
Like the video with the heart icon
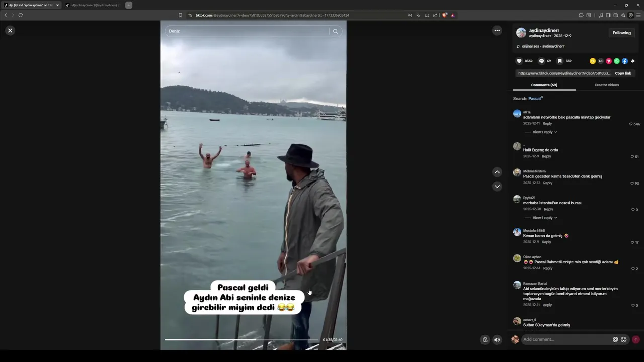519,61
